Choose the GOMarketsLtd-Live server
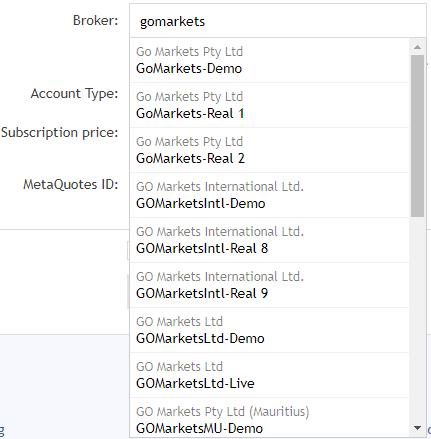The width and height of the screenshot is (431, 439). click(x=269, y=375)
